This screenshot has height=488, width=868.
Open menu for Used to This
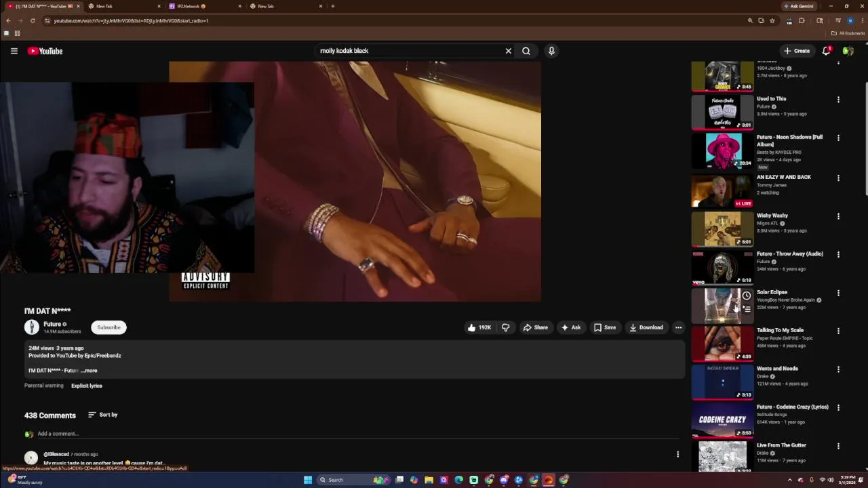(838, 100)
